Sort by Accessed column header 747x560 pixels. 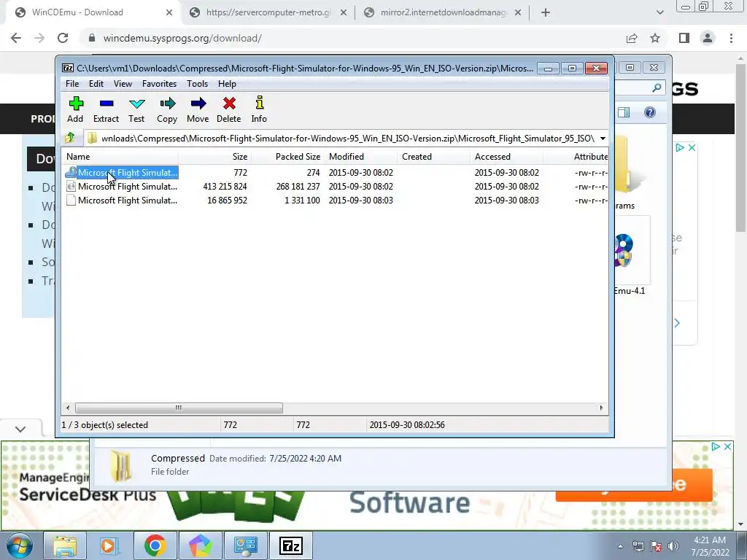coord(506,157)
